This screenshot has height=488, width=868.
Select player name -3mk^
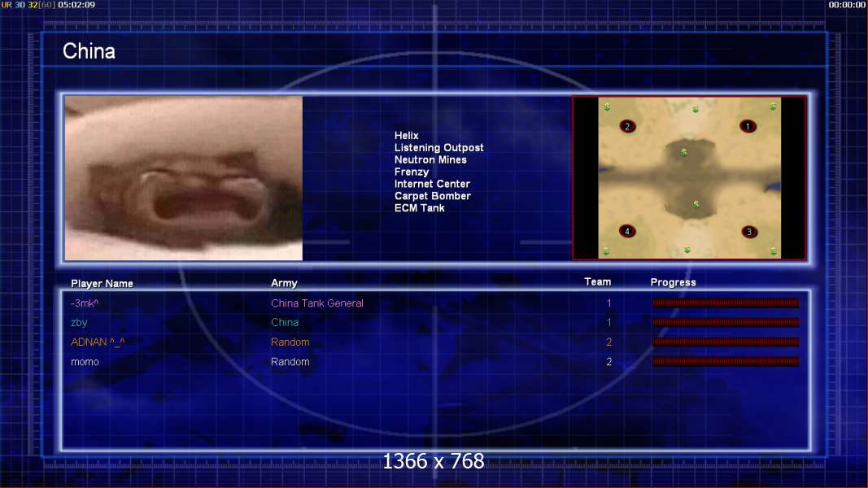tap(85, 303)
